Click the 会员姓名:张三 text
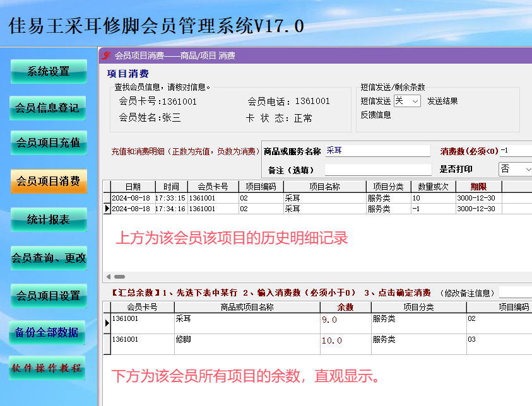Viewport: 532px width, 406px height. 150,118
